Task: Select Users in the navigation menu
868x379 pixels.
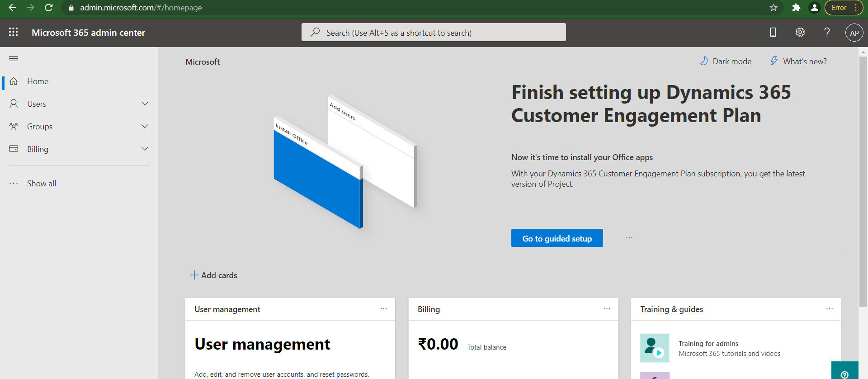Action: 79,104
